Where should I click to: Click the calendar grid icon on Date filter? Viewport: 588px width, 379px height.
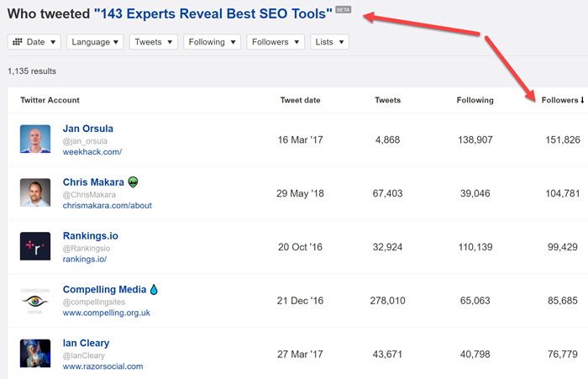pyautogui.click(x=18, y=41)
